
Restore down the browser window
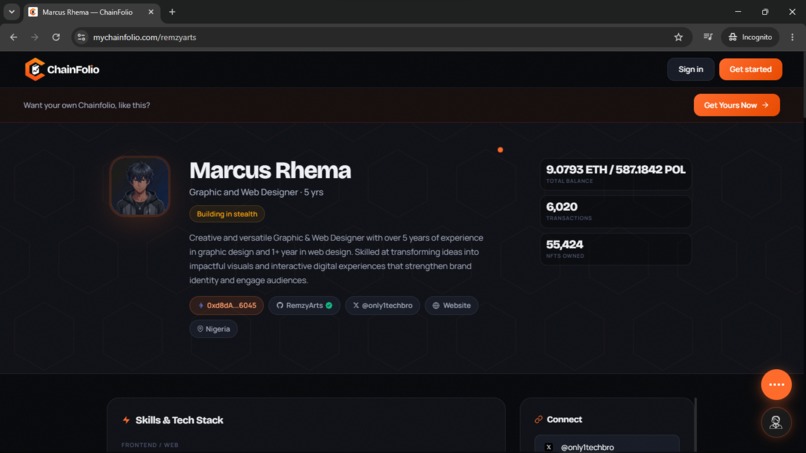[765, 12]
